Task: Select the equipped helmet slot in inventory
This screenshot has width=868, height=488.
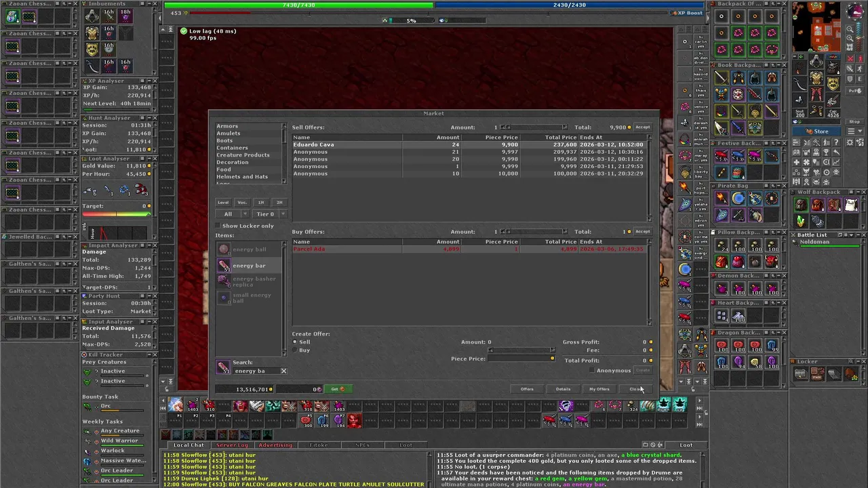Action: 816,60
